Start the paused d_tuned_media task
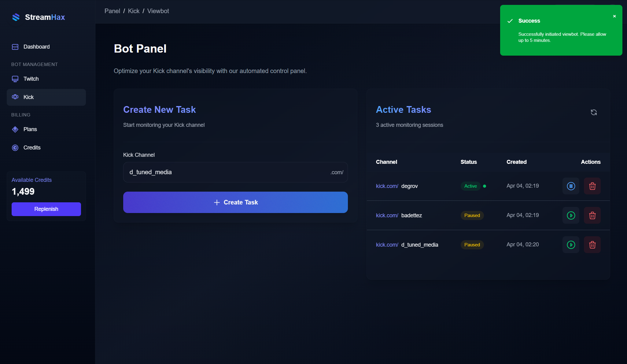 (571, 245)
